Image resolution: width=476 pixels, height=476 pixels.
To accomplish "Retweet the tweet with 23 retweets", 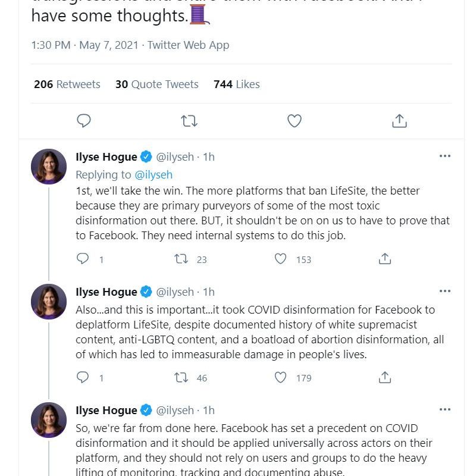I will pyautogui.click(x=181, y=259).
